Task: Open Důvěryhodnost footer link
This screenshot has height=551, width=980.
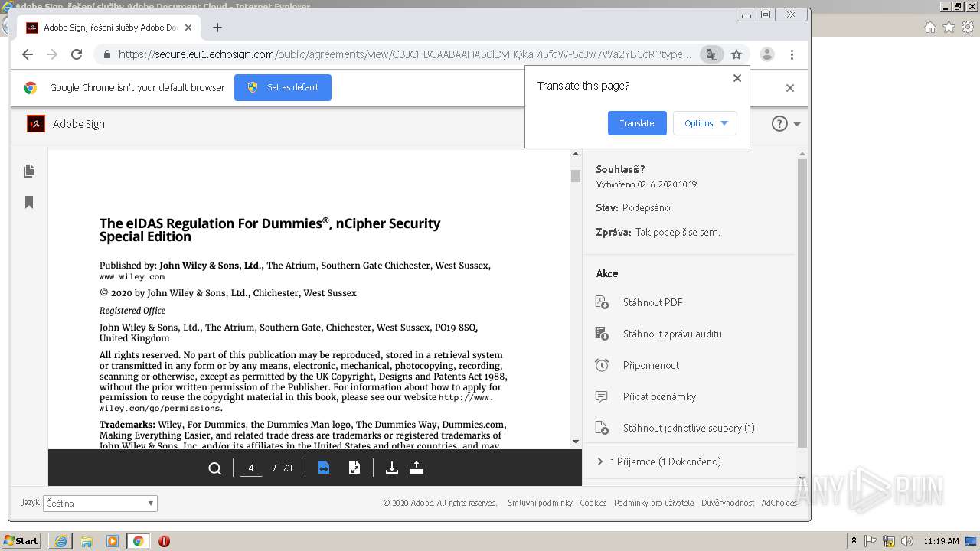Action: pyautogui.click(x=727, y=503)
